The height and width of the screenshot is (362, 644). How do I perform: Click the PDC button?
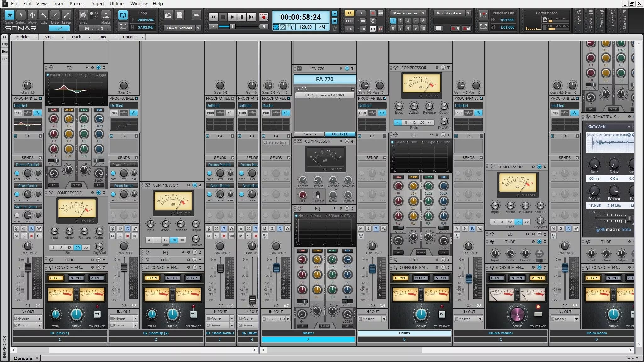[349, 21]
